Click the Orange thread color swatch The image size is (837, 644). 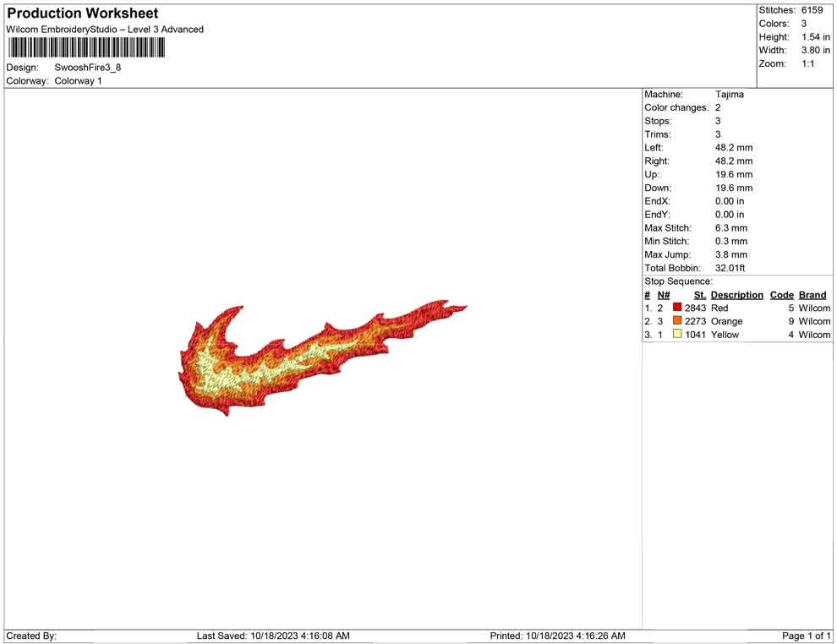pyautogui.click(x=677, y=320)
